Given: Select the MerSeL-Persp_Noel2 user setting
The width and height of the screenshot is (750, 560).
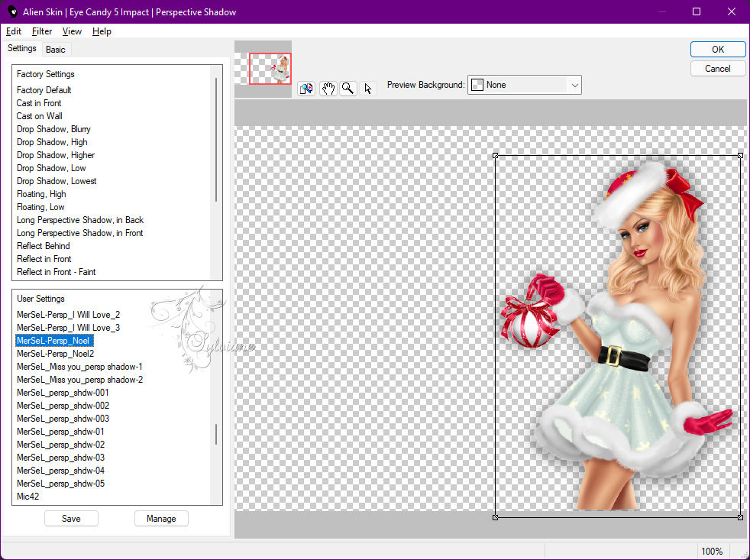Looking at the screenshot, I should pos(56,353).
